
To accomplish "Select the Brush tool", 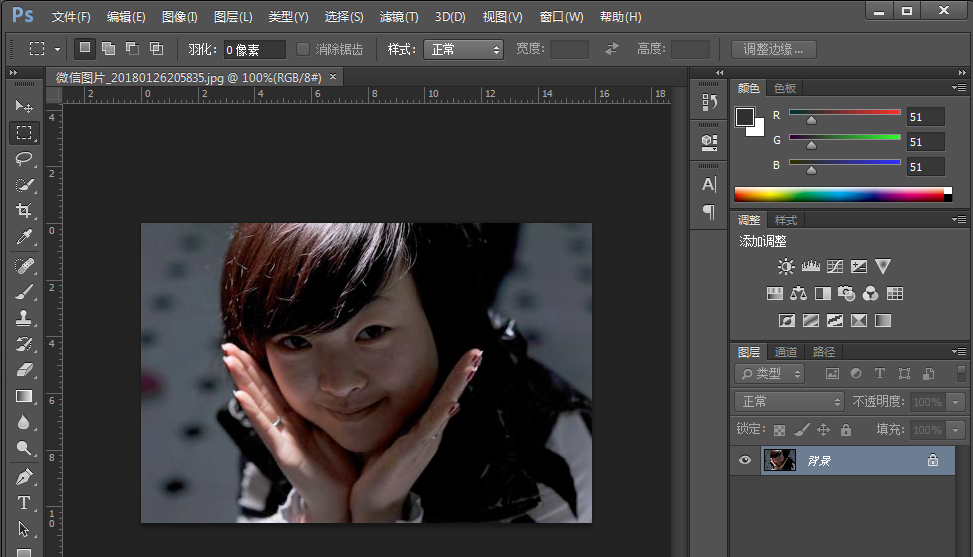I will pyautogui.click(x=24, y=291).
